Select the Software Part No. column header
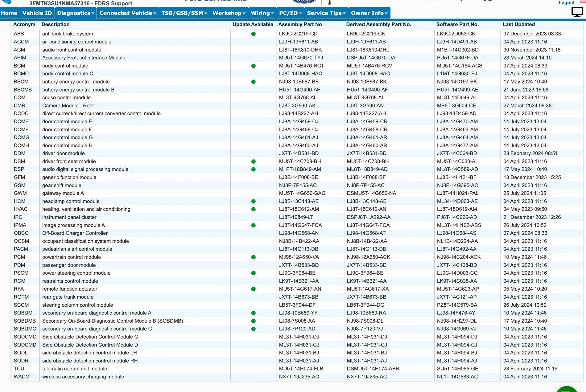The image size is (586, 392). coord(457,24)
